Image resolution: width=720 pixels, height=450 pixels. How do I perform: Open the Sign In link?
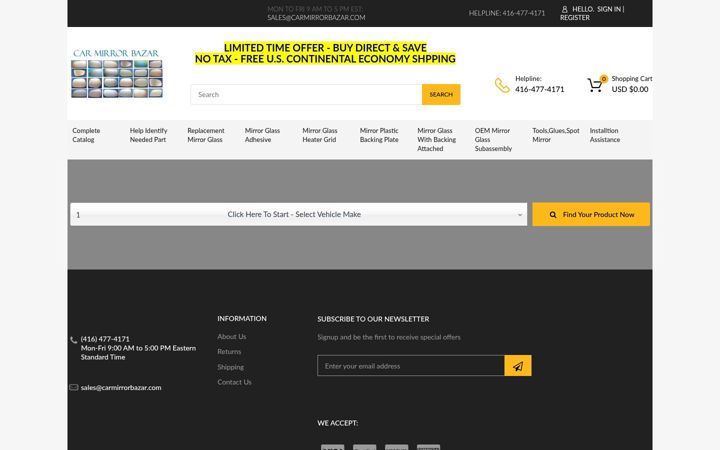click(608, 9)
